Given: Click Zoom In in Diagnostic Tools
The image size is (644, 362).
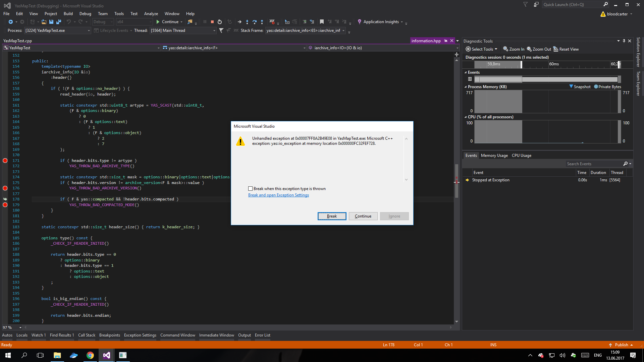Looking at the screenshot, I should (514, 49).
